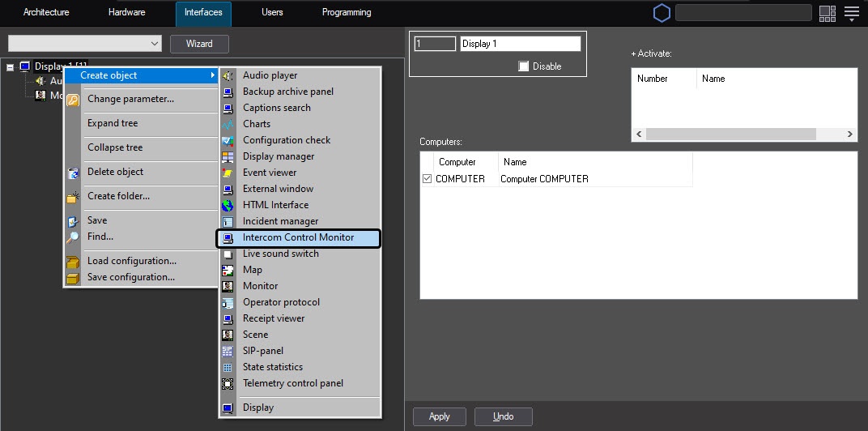Click the Audio player icon in submenu
The width and height of the screenshot is (868, 431).
(228, 75)
